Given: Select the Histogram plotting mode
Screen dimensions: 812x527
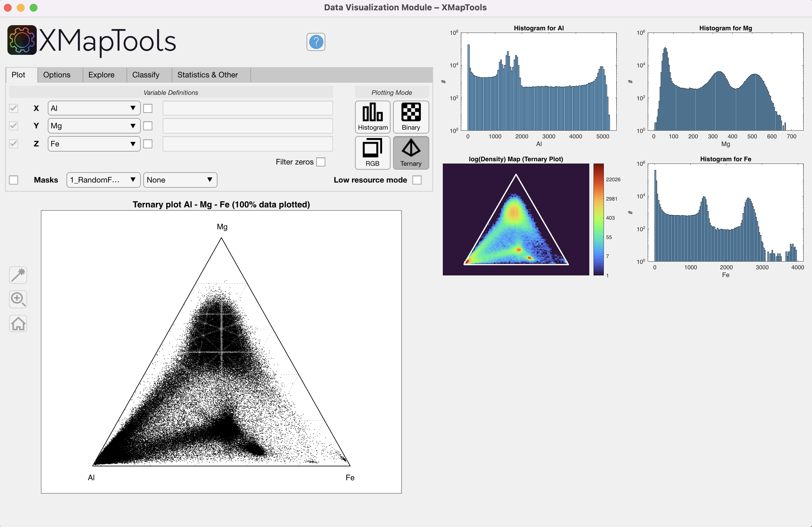Looking at the screenshot, I should pyautogui.click(x=372, y=117).
